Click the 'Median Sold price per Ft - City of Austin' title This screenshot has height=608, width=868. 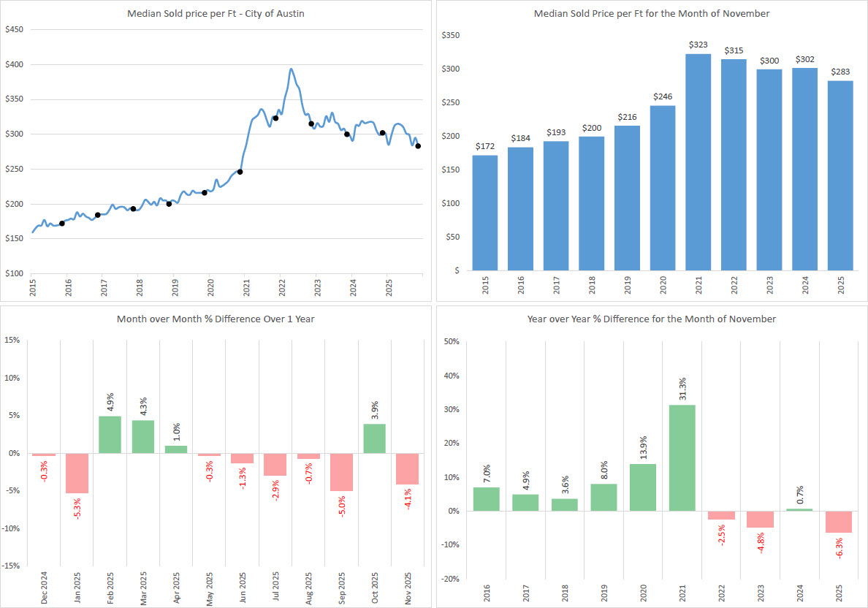218,14
